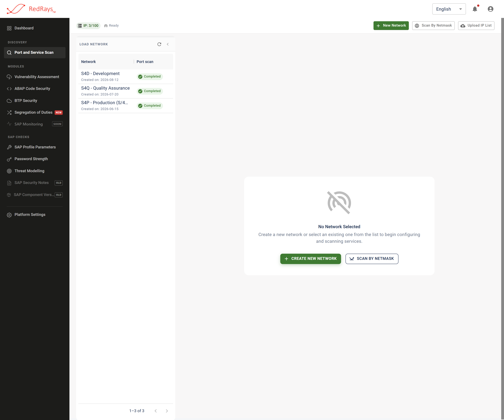
Task: Select the S4D - Development network
Action: point(126,77)
